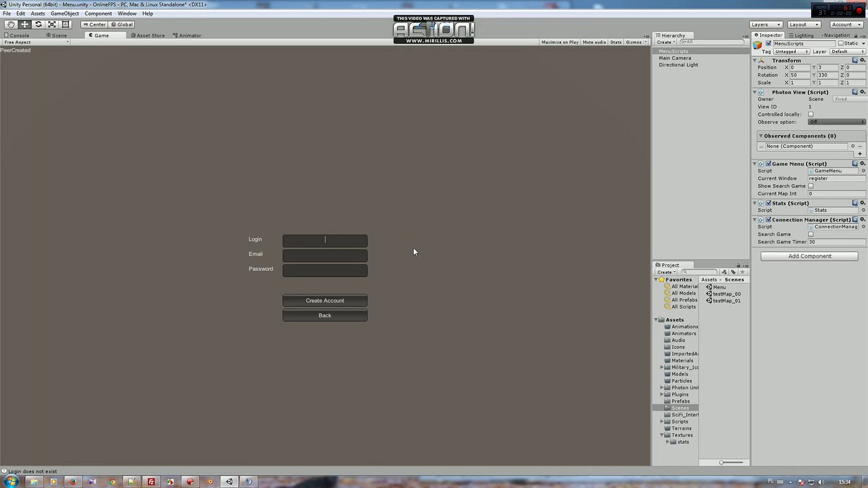868x488 pixels.
Task: Open the Tag dropdown (Untagged)
Action: [791, 52]
